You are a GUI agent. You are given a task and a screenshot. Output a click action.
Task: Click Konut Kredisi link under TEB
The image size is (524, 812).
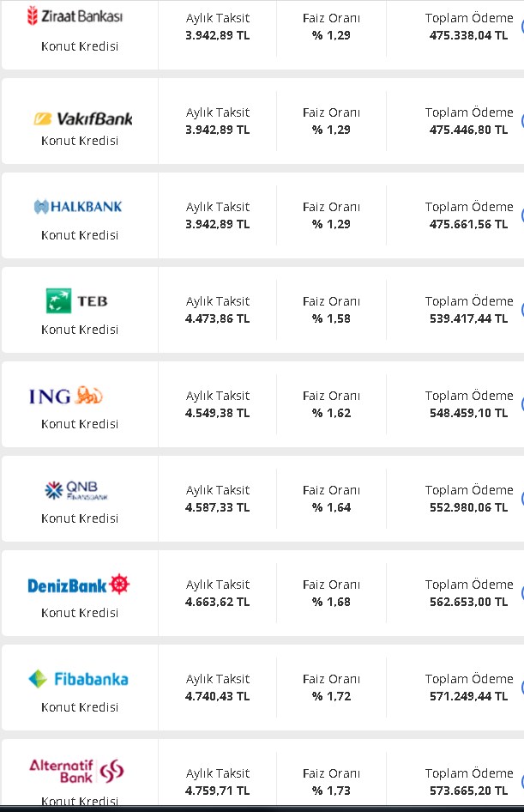click(x=80, y=330)
